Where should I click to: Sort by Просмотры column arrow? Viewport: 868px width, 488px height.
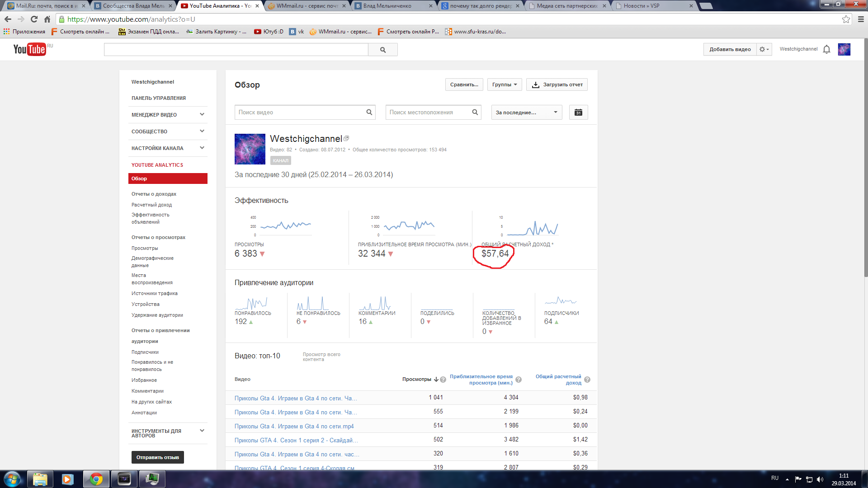pos(436,380)
